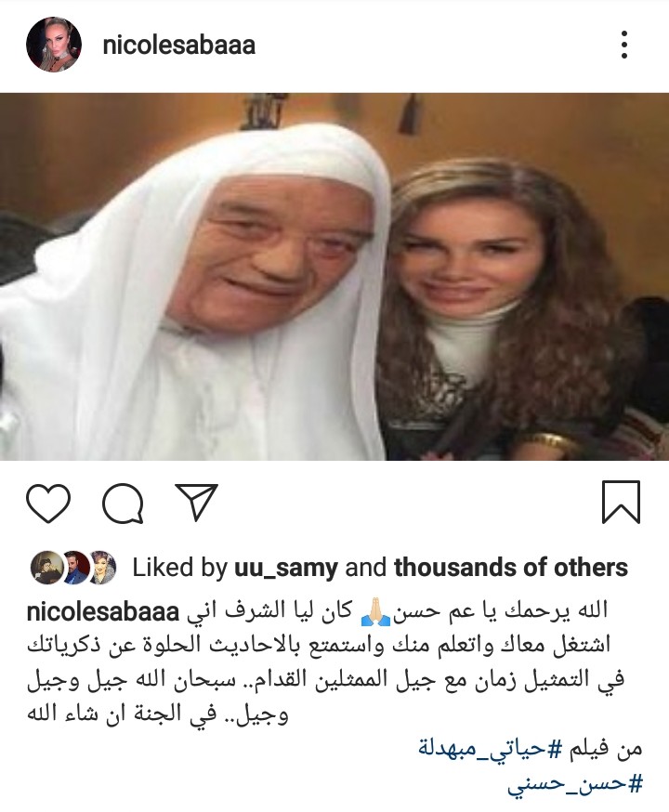Open nicolesabaaa username in post header
The height and width of the screenshot is (812, 669).
click(179, 45)
